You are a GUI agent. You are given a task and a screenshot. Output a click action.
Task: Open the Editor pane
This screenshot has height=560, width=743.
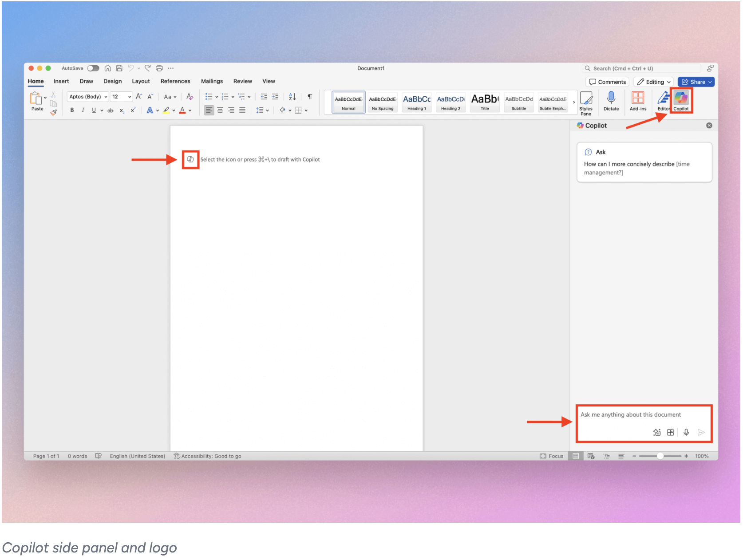(663, 101)
